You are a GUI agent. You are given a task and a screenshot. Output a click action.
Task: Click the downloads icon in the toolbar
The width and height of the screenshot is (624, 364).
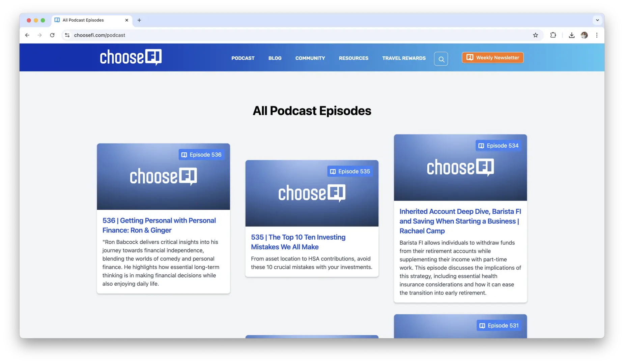click(571, 35)
